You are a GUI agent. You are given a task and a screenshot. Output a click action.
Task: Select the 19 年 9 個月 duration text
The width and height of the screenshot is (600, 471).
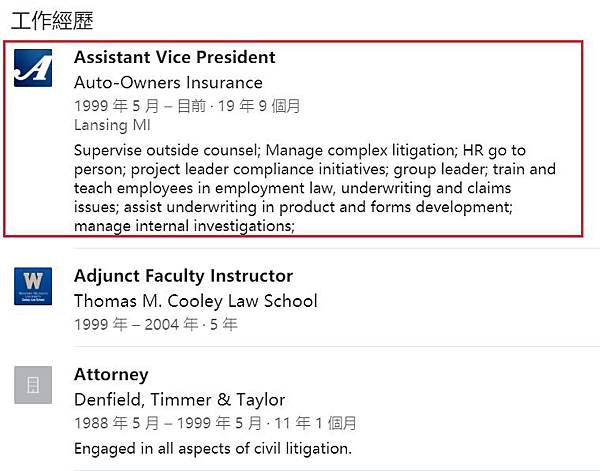259,106
